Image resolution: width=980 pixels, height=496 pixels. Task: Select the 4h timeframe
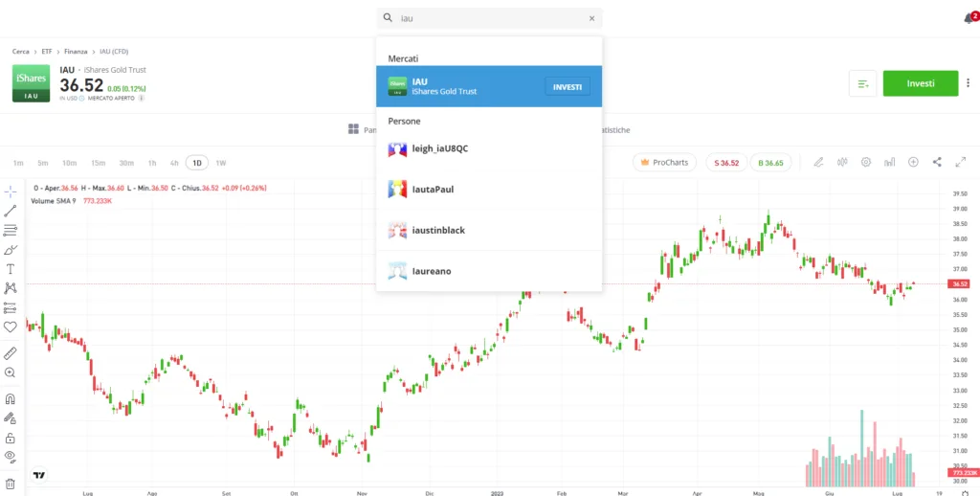coord(174,163)
